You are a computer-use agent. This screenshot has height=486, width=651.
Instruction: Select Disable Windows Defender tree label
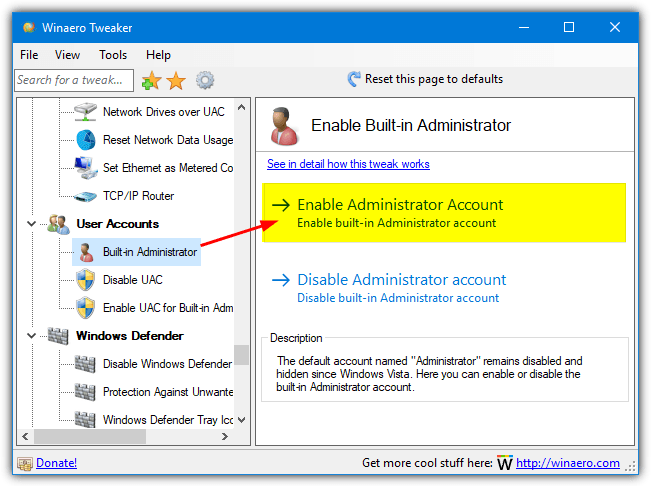[x=167, y=364]
